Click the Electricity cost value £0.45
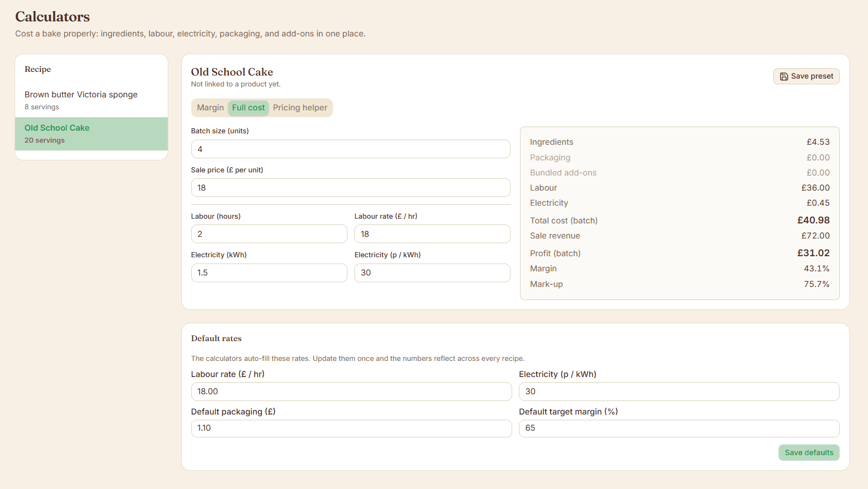The height and width of the screenshot is (489, 868). click(x=818, y=203)
